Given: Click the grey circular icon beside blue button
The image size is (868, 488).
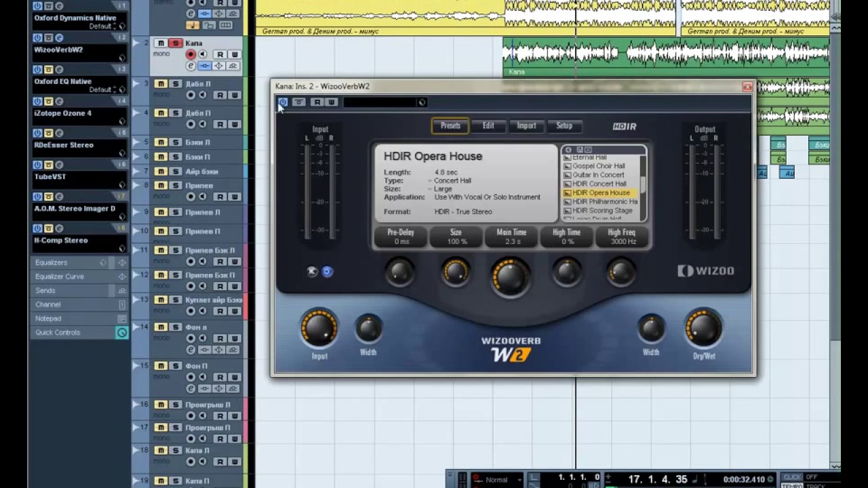Looking at the screenshot, I should (x=312, y=272).
